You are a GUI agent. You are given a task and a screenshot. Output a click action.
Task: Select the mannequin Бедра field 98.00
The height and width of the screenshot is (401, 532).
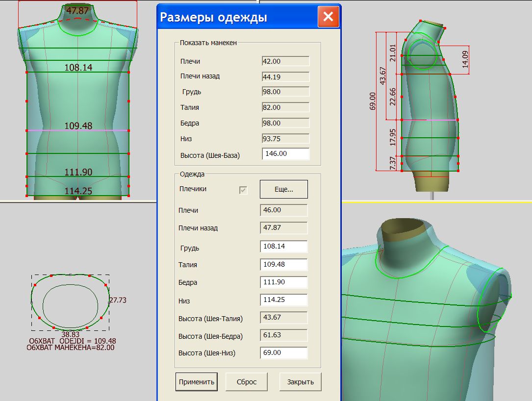click(x=285, y=123)
